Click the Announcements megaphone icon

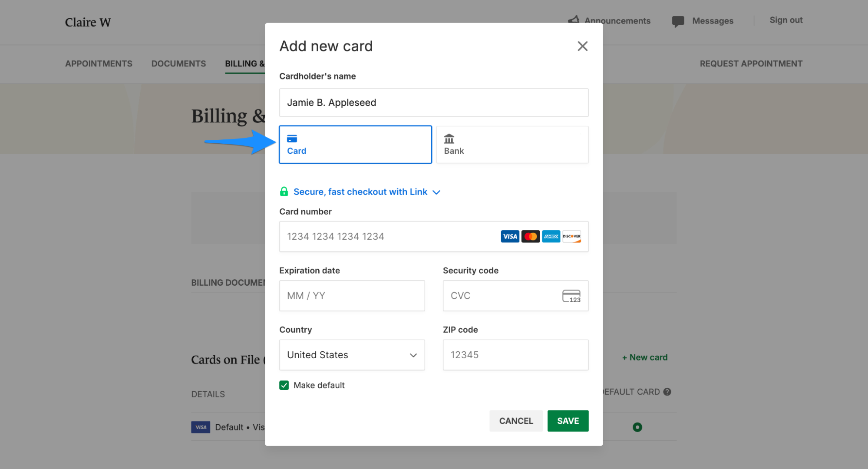574,20
